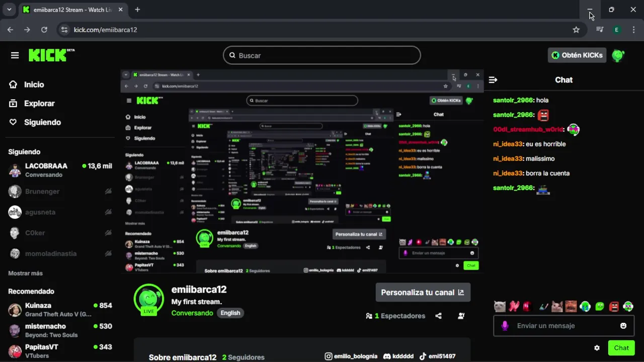Click the address bar URL kick.com/emiibarca12
This screenshot has width=644, height=362.
pyautogui.click(x=106, y=30)
